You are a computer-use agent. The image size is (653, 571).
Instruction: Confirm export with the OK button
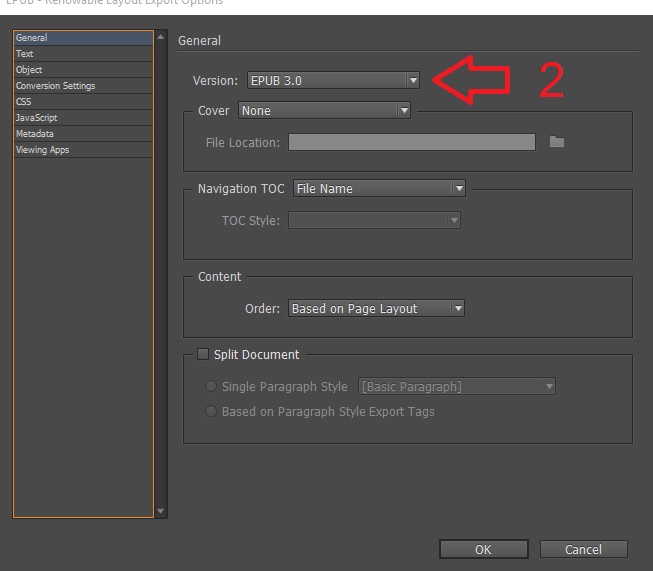coord(484,549)
